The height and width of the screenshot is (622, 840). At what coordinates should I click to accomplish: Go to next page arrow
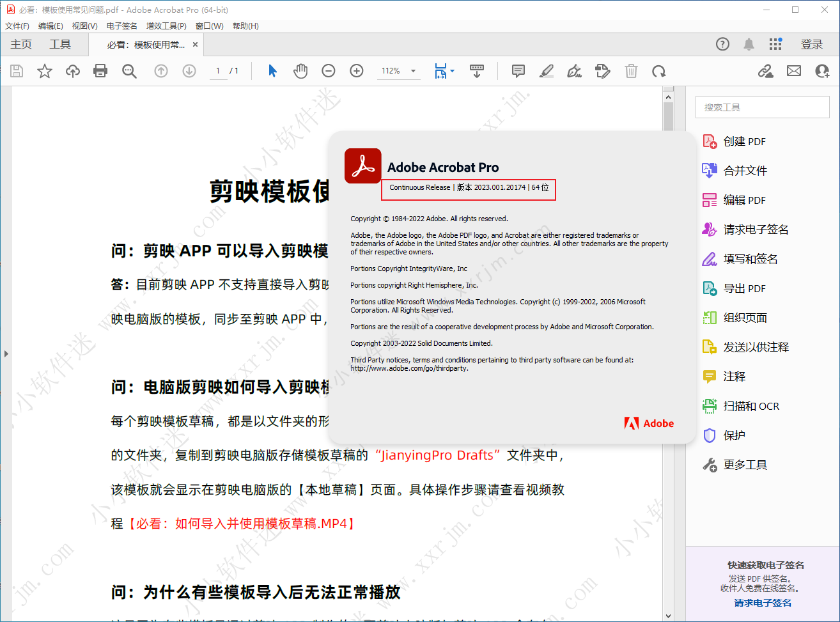[189, 71]
